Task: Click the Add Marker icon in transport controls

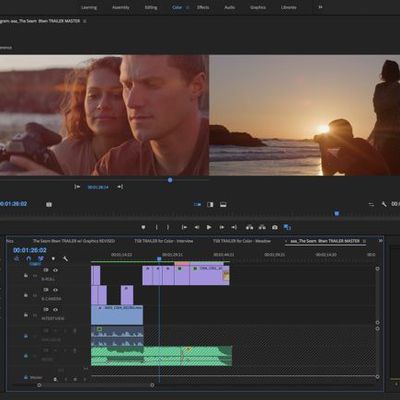Action: click(143, 227)
